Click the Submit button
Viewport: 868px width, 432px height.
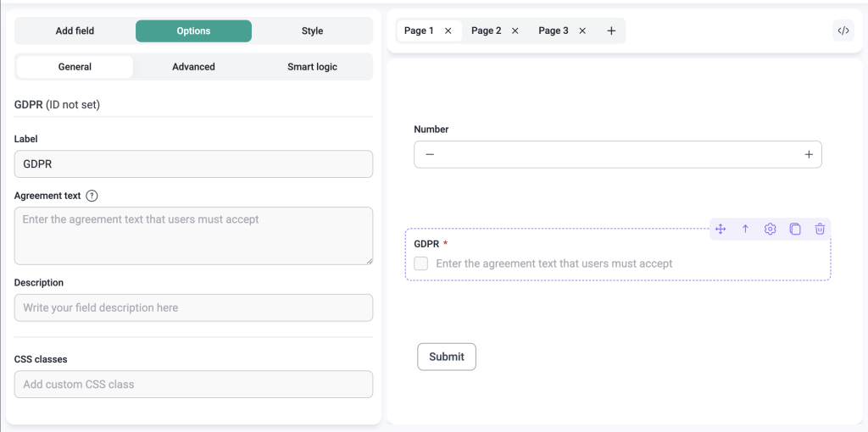click(x=447, y=357)
